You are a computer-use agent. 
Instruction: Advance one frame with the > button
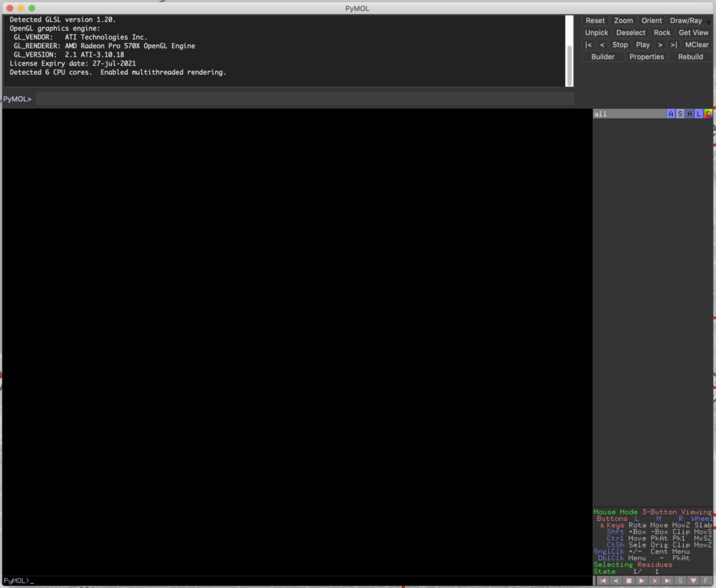(660, 45)
